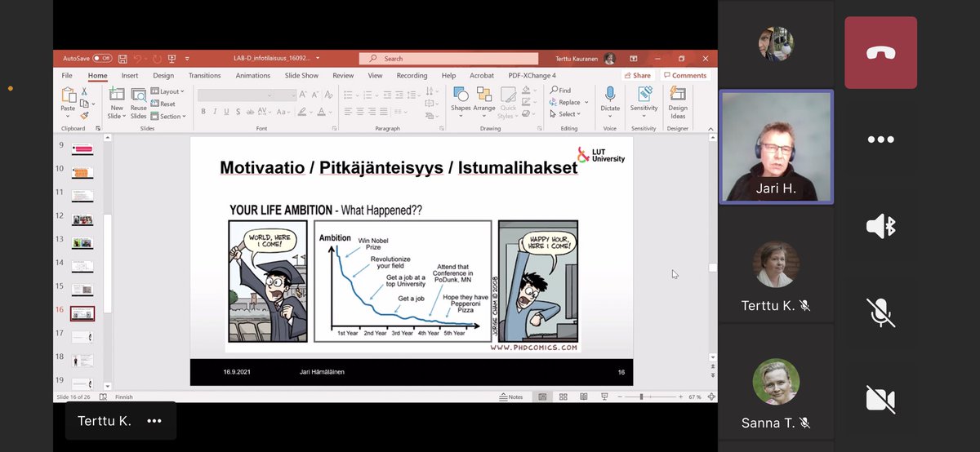Click the zoom slider handle
The image size is (980, 452).
(x=641, y=397)
